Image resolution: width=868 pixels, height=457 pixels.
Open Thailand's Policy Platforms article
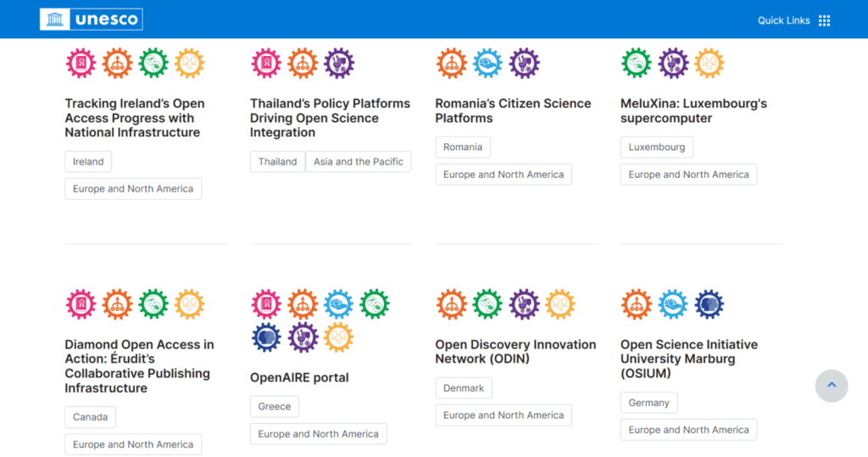coord(330,118)
